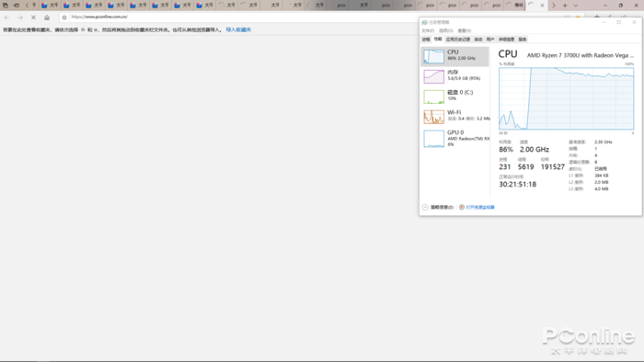This screenshot has height=362, width=644.
Task: Switch to 应用历史记录 tab
Action: (x=458, y=40)
